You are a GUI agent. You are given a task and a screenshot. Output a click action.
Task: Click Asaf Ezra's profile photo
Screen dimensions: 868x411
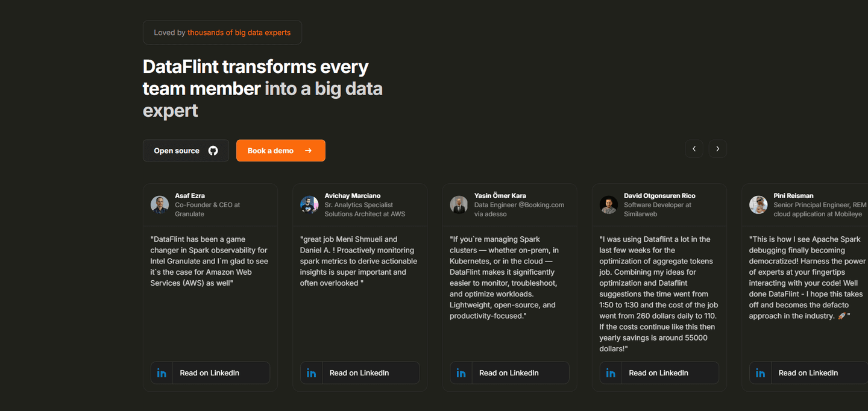[x=160, y=205]
